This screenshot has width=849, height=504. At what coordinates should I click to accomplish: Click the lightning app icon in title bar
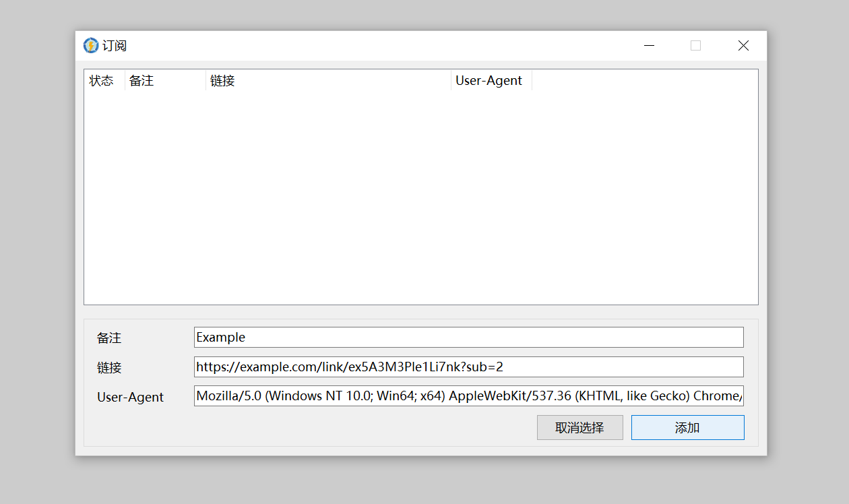click(91, 45)
